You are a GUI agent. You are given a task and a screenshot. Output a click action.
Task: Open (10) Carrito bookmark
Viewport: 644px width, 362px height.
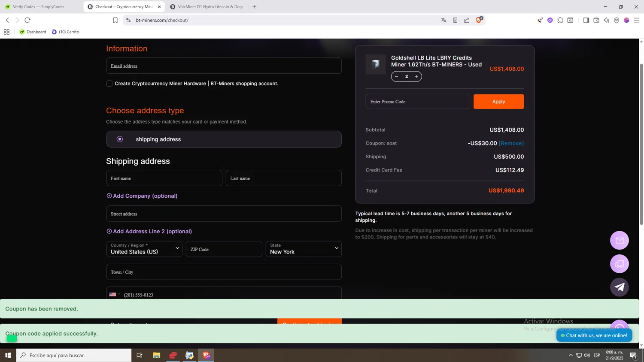tap(65, 32)
